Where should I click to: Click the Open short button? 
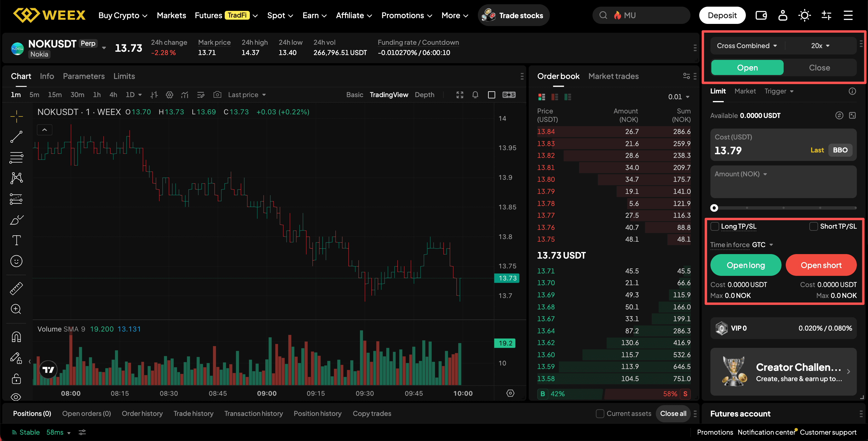tap(821, 266)
